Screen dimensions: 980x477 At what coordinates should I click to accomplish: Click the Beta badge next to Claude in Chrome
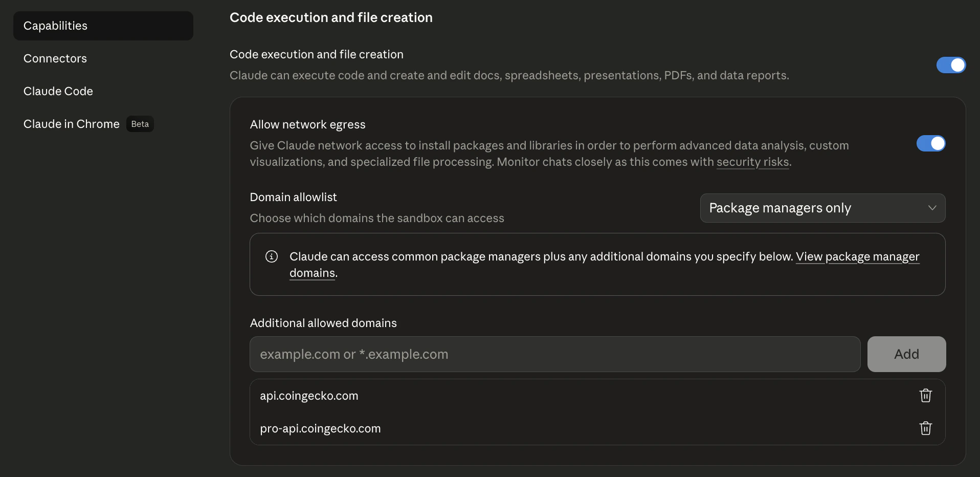(140, 124)
